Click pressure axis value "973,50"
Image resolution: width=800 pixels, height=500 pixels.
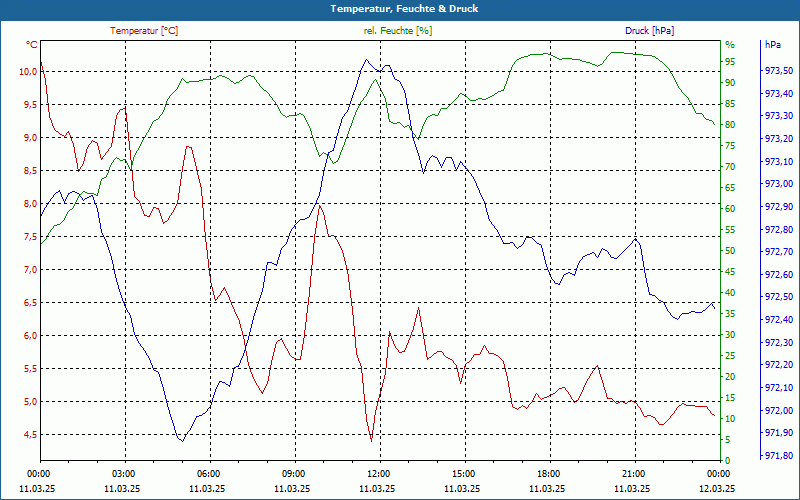pyautogui.click(x=779, y=71)
